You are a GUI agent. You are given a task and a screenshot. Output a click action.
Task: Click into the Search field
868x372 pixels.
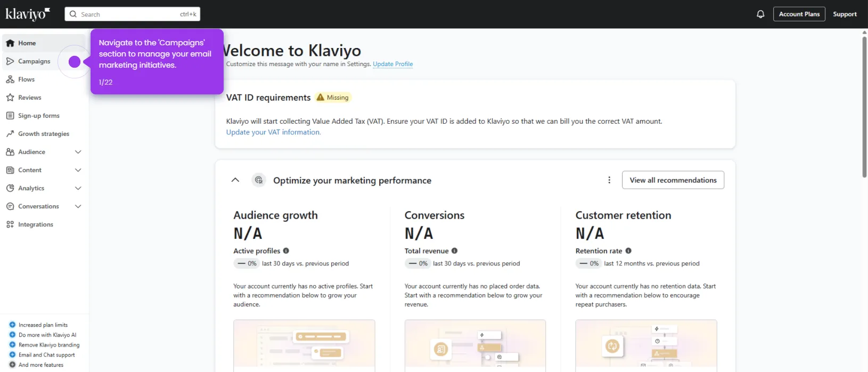(133, 14)
